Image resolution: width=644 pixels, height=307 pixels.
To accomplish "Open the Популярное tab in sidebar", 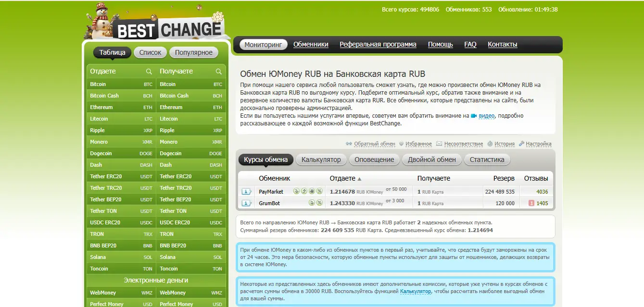I will pyautogui.click(x=193, y=52).
